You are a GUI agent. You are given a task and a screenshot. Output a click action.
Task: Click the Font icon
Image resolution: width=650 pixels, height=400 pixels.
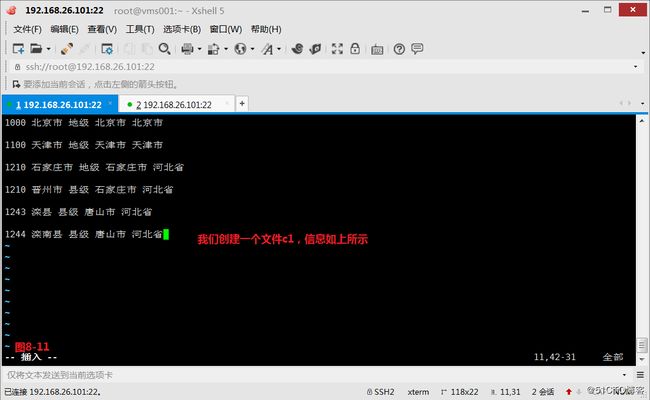(267, 49)
